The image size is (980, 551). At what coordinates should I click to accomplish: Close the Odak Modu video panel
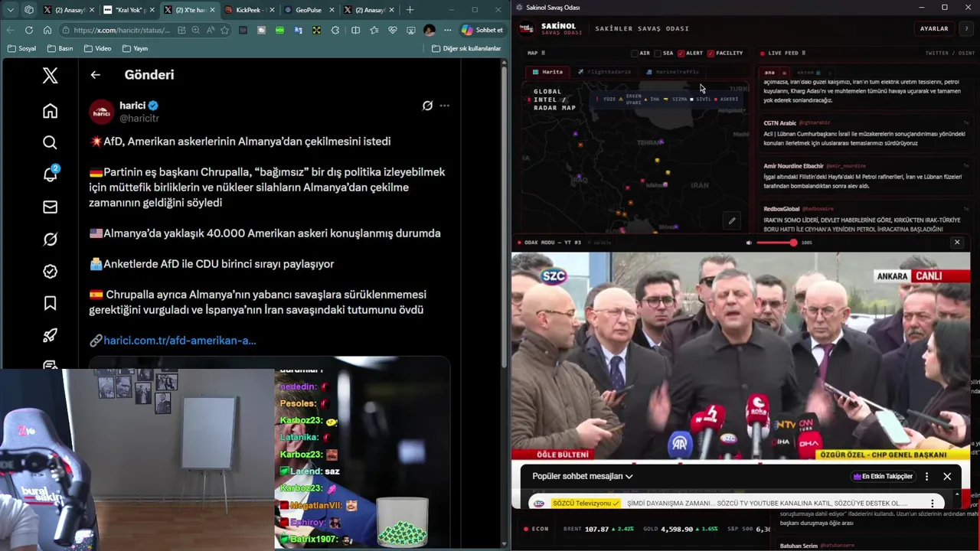pos(956,243)
